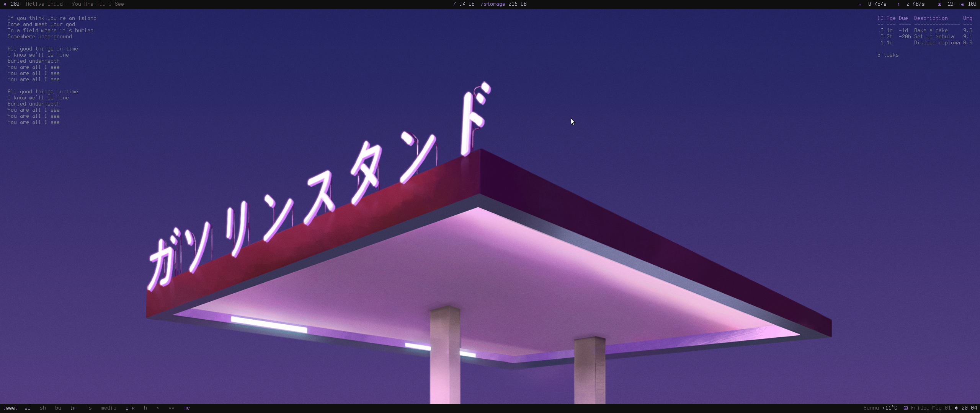Select the sh workspace
Viewport: 980px width, 413px height.
(x=43, y=408)
